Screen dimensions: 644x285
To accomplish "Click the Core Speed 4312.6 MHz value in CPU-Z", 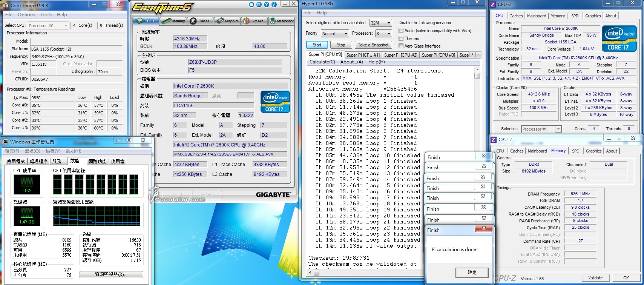I will point(539,94).
